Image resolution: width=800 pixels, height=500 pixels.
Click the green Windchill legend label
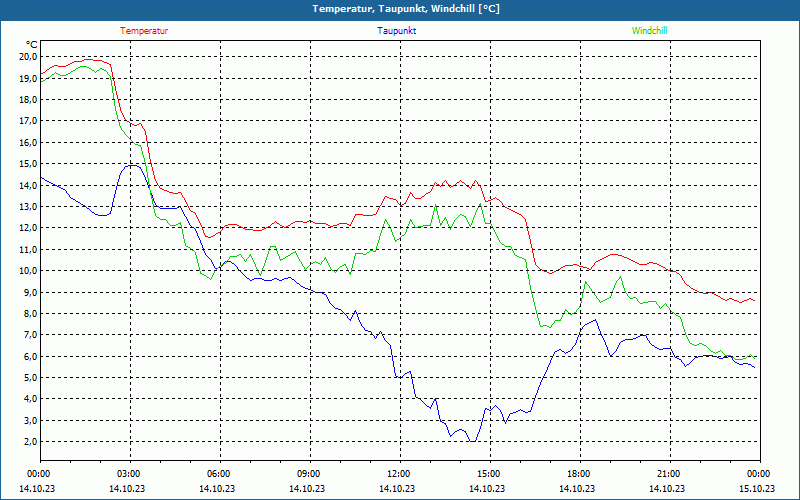[649, 31]
